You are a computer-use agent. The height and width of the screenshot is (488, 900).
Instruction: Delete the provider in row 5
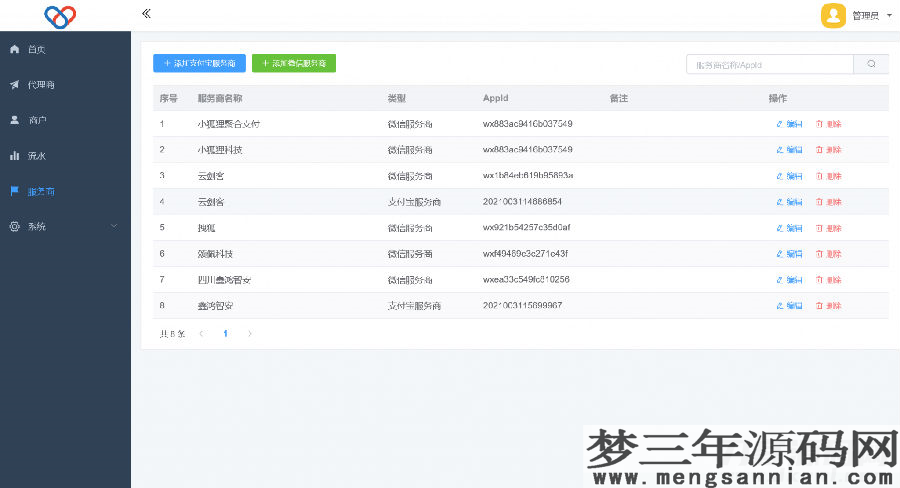coord(828,228)
